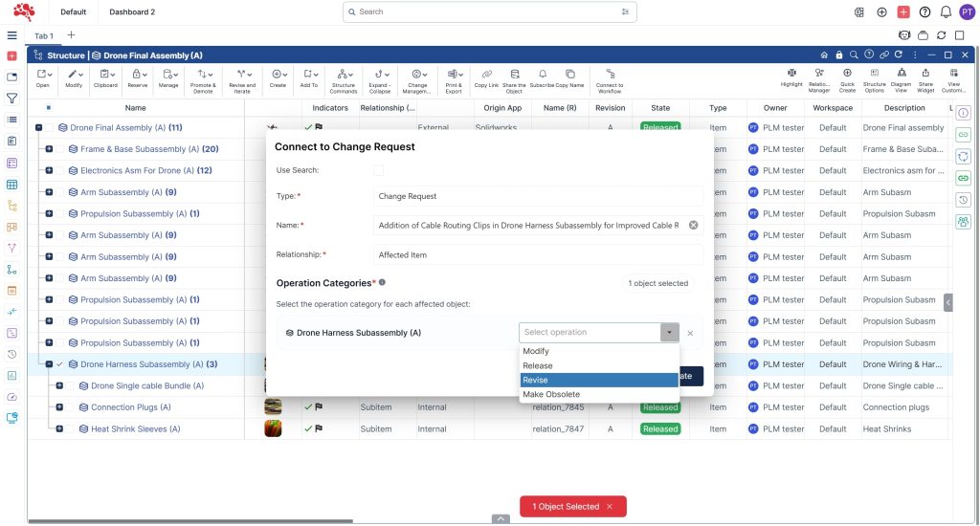The width and height of the screenshot is (980, 526).
Task: Click the notifications bell in top bar
Action: pos(946,11)
